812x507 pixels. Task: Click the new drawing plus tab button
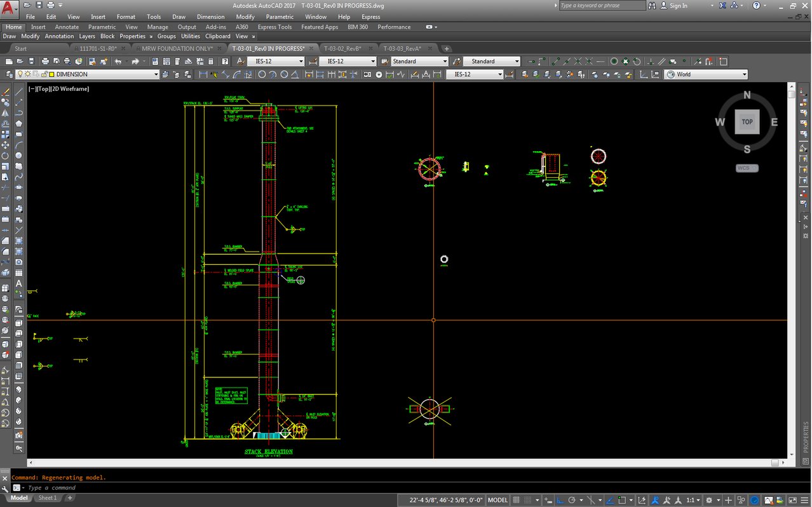[447, 48]
